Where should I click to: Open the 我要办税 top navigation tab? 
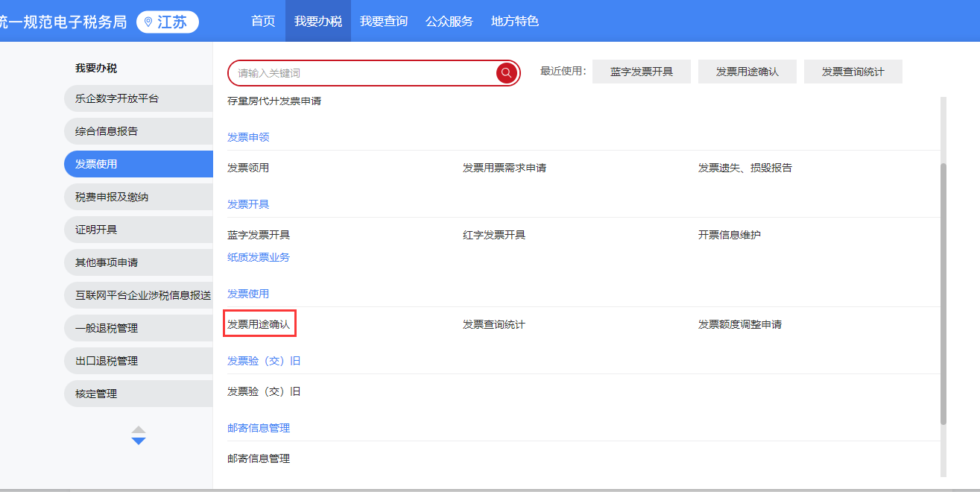[317, 22]
